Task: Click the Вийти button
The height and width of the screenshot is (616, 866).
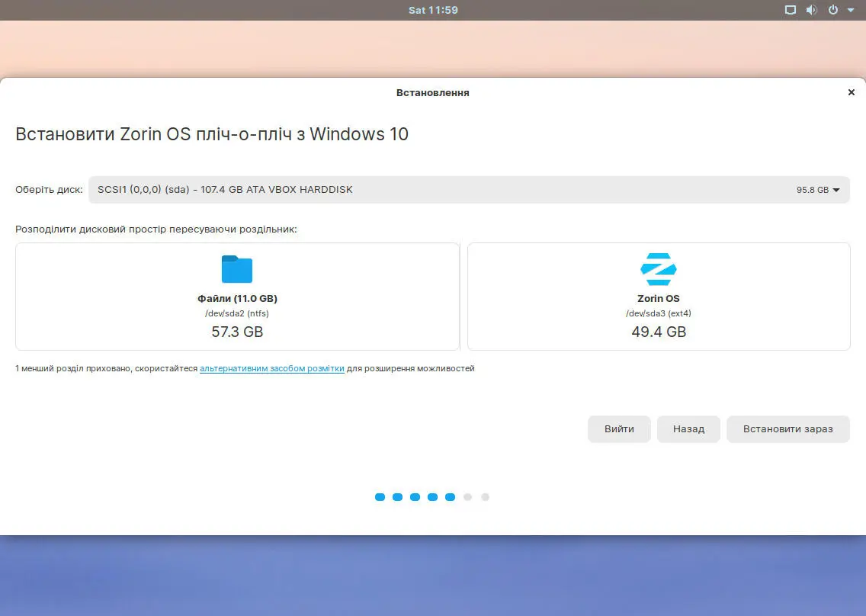Action: tap(619, 429)
